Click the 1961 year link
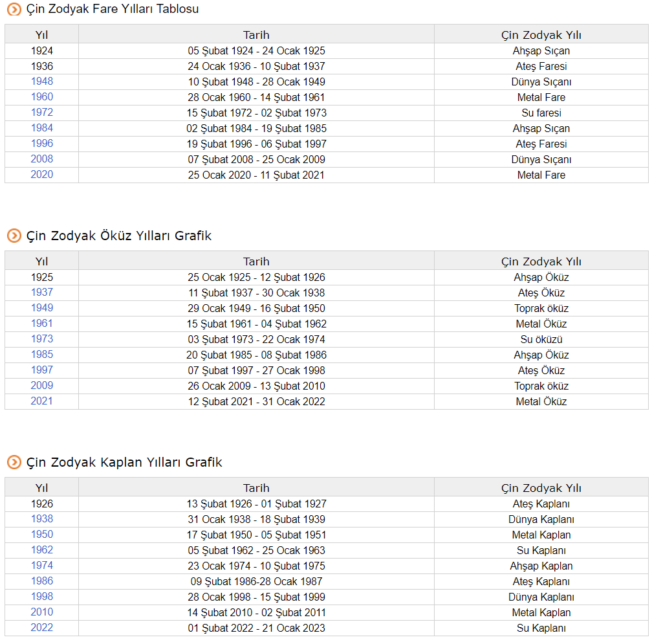Viewport: 652px width, 644px height. pyautogui.click(x=42, y=324)
